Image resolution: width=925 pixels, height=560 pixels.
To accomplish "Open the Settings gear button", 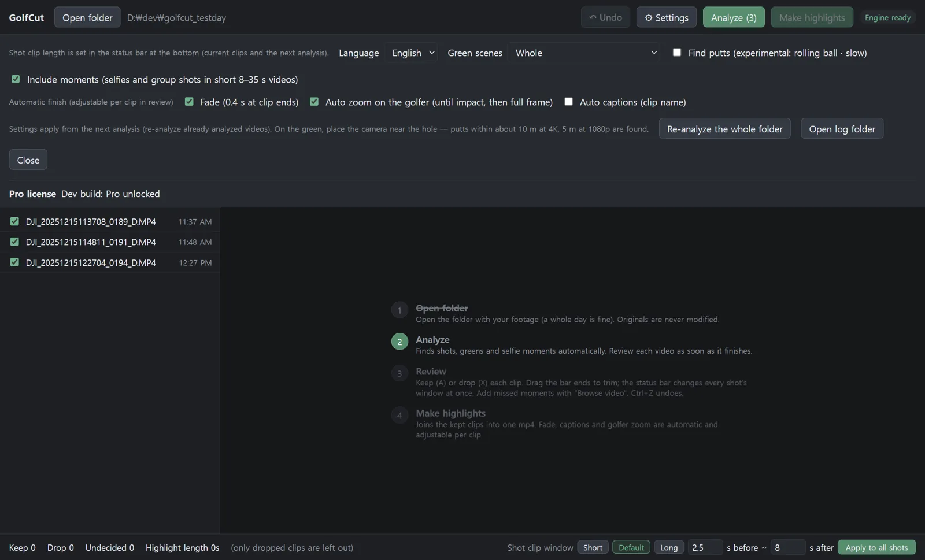I will pyautogui.click(x=667, y=17).
